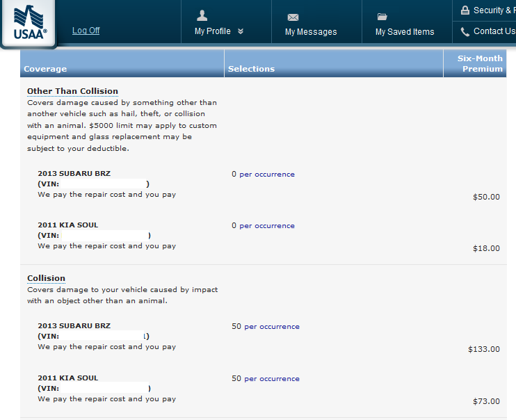The height and width of the screenshot is (420, 516).
Task: Click the USAA logo
Action: point(29,23)
